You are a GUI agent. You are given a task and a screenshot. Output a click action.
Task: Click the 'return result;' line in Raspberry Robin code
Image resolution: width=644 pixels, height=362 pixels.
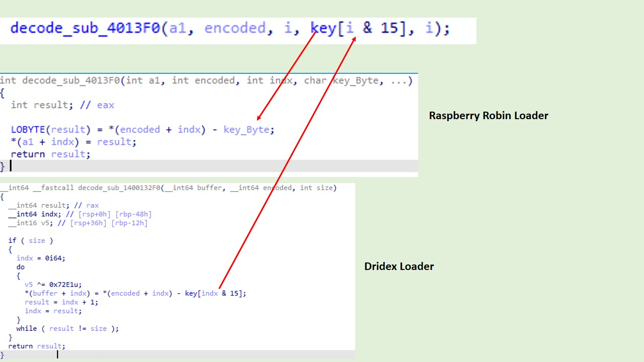[x=50, y=154]
